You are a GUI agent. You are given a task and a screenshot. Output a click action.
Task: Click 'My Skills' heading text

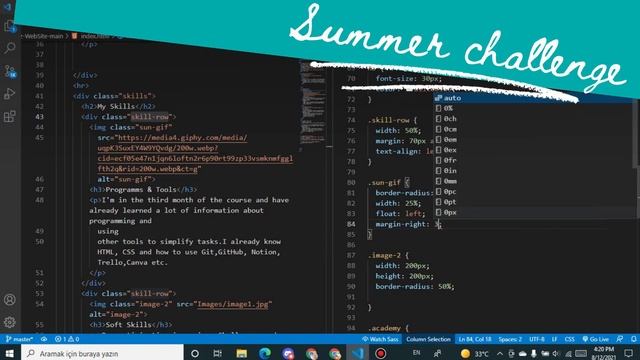[116, 107]
